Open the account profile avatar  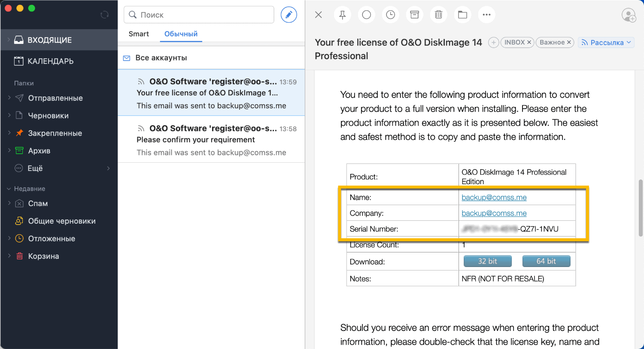click(629, 15)
